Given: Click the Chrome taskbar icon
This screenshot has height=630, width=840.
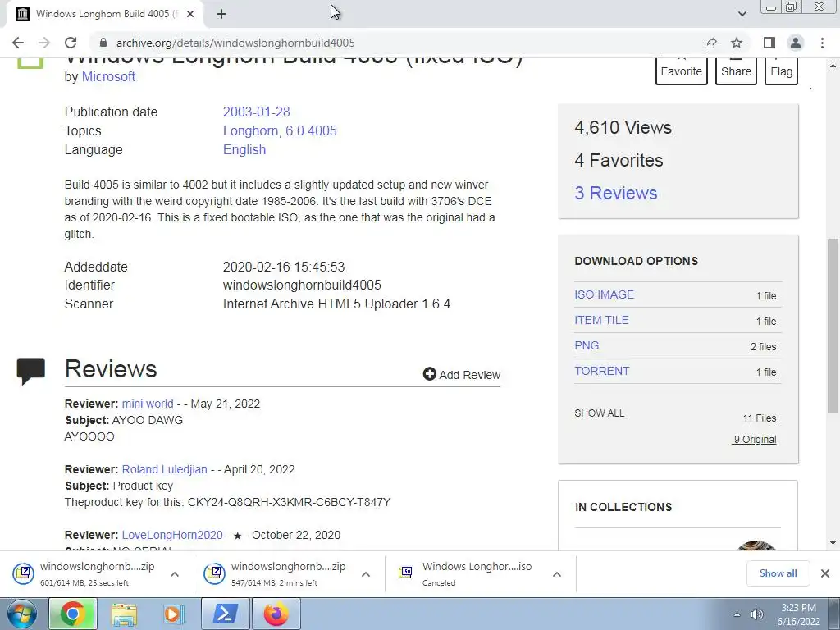Looking at the screenshot, I should [73, 614].
